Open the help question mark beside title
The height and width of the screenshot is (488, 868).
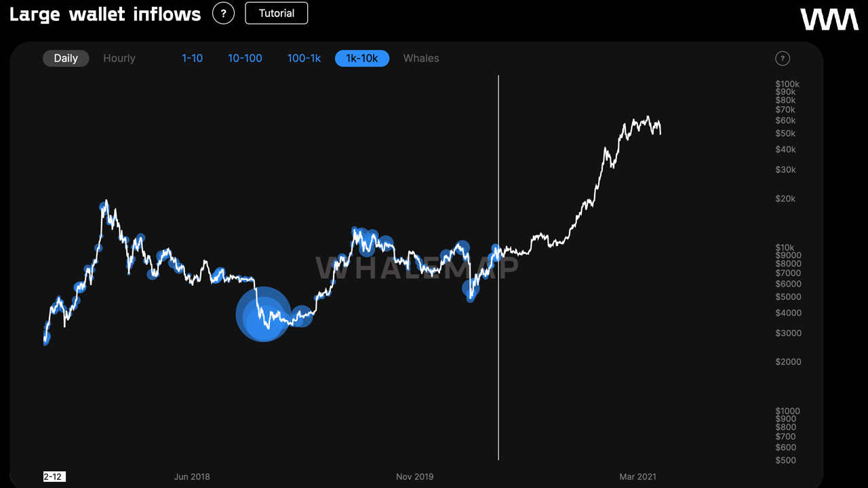click(223, 13)
